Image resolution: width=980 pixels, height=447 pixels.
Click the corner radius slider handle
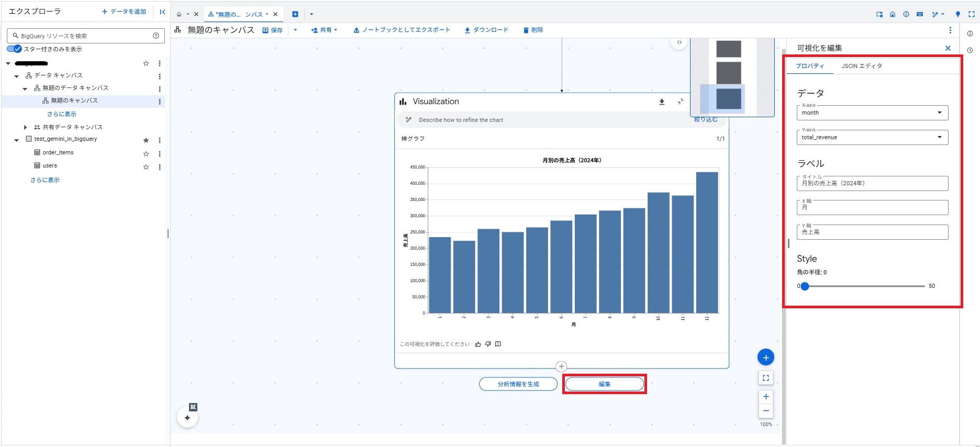tap(805, 286)
